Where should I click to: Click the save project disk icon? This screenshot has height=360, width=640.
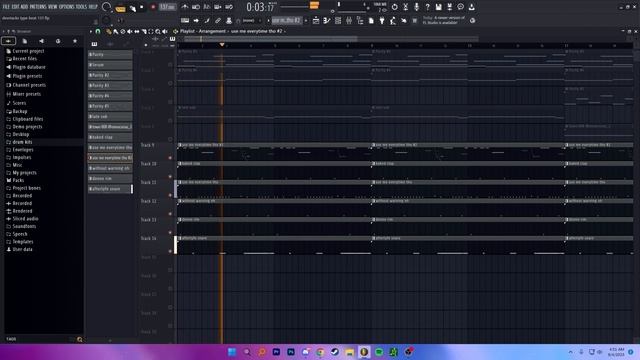[x=438, y=7]
